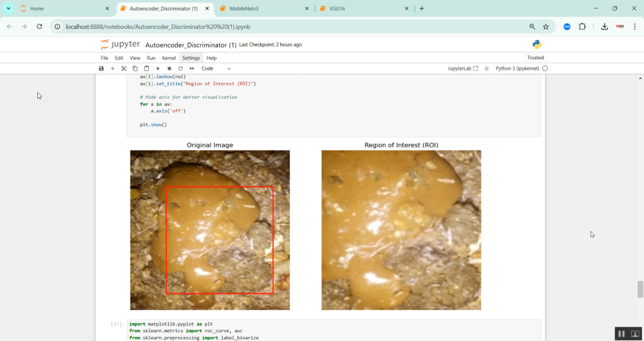Image resolution: width=644 pixels, height=341 pixels.
Task: Toggle webcam in the recorder overlay
Action: pos(634,333)
